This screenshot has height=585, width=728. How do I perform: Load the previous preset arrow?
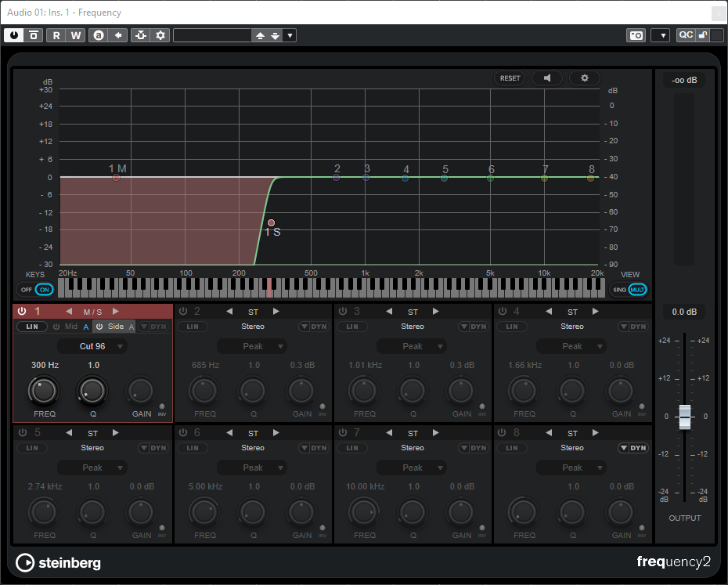point(260,35)
